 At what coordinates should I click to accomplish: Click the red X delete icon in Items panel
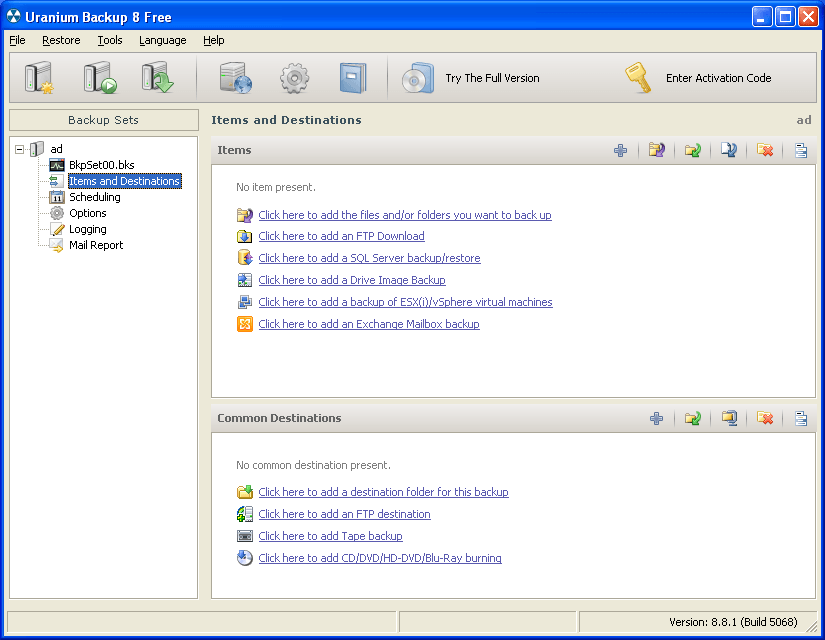coord(764,150)
